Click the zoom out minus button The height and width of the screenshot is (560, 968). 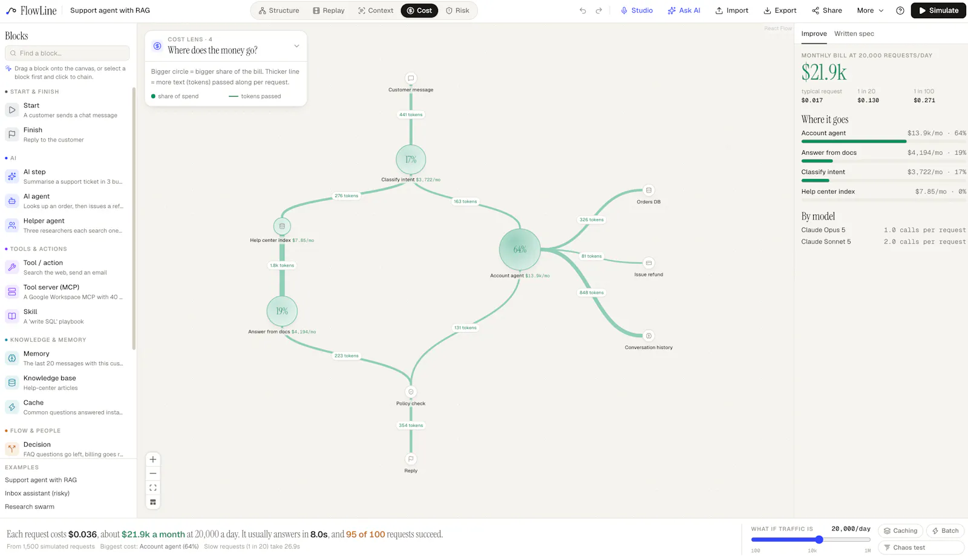(x=153, y=474)
